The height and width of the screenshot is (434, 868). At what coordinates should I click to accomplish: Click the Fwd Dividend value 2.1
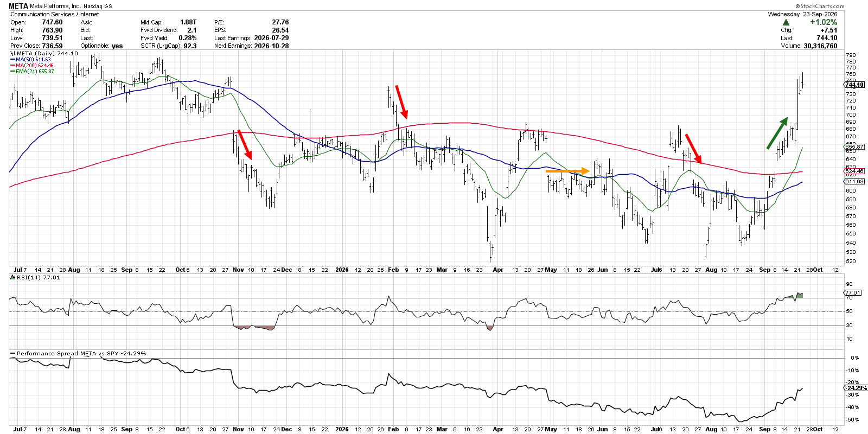pyautogui.click(x=192, y=30)
